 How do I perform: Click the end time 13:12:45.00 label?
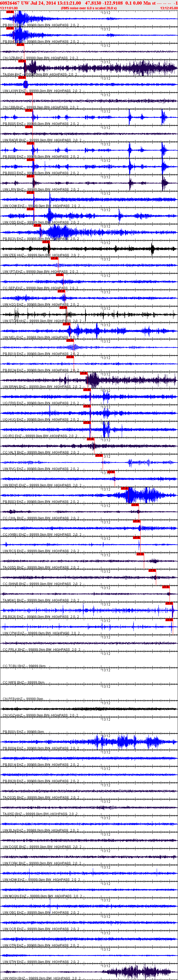(x=168, y=8)
